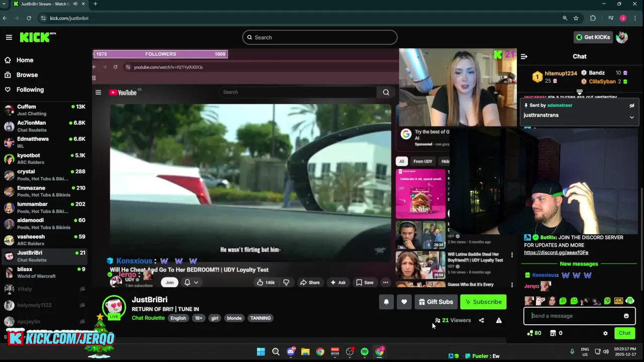Open the Chat Roulette category link
The height and width of the screenshot is (362, 644).
point(148,318)
